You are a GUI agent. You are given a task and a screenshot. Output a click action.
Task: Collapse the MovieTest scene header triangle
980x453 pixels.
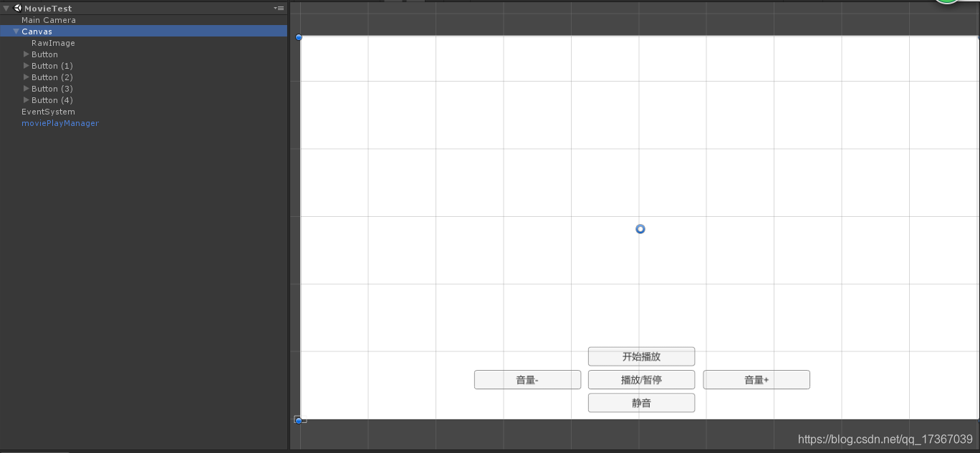(x=6, y=8)
